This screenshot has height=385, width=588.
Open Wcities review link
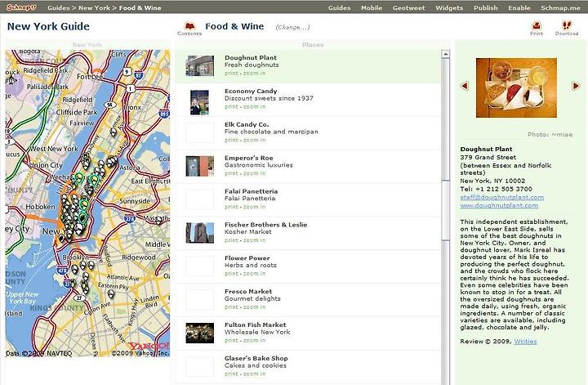[x=525, y=342]
